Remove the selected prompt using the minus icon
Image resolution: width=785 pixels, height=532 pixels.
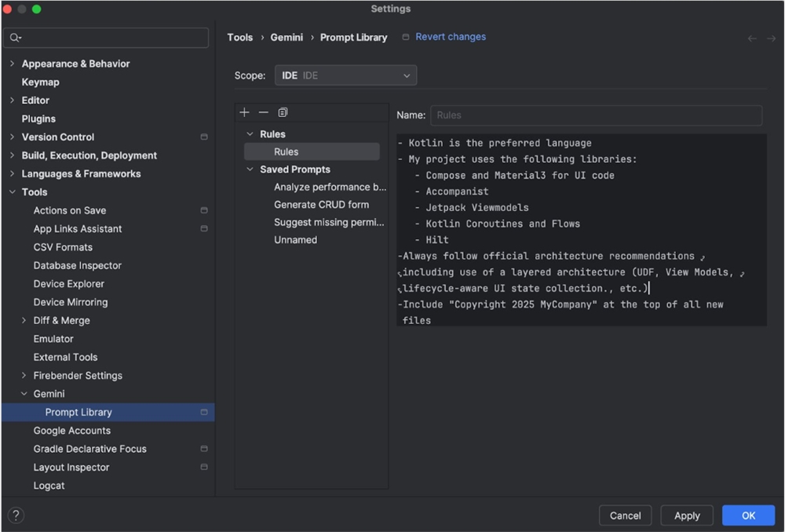pyautogui.click(x=264, y=112)
